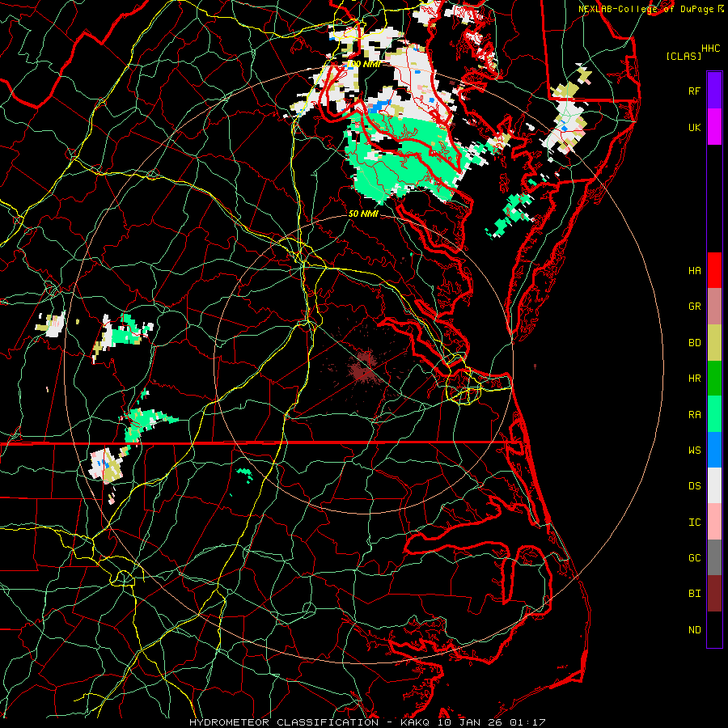Click the HHC product code text

click(x=710, y=48)
